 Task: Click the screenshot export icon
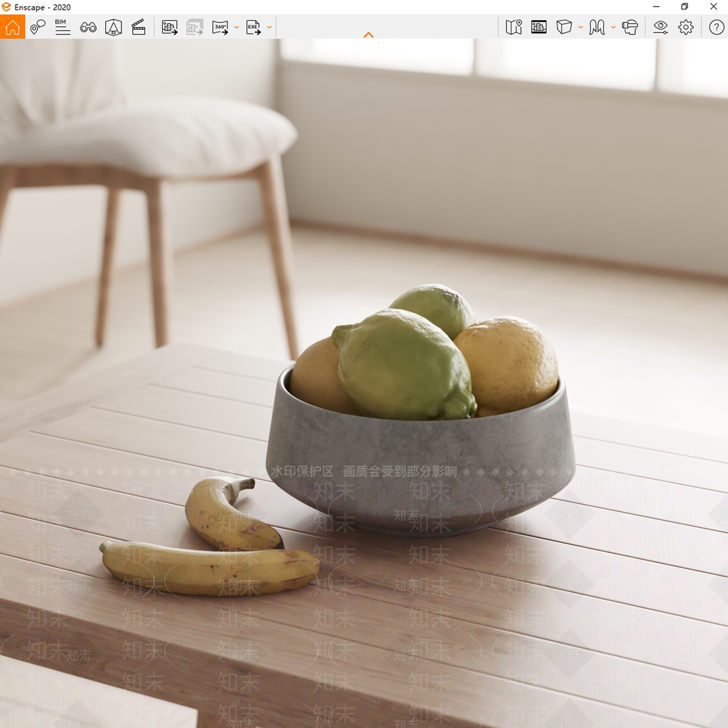pos(170,27)
